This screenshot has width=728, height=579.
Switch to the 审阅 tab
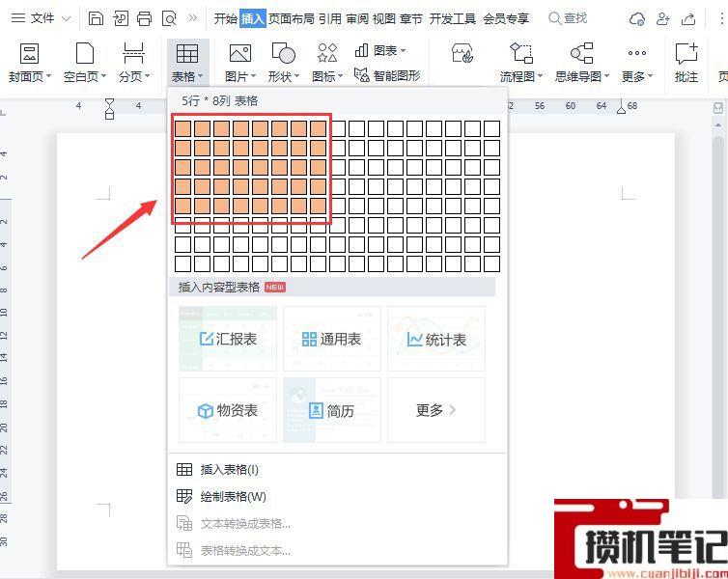coord(357,18)
